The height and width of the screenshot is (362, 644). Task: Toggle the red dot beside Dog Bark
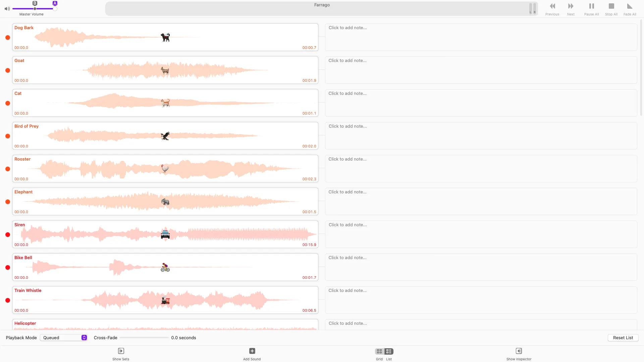coord(8,38)
